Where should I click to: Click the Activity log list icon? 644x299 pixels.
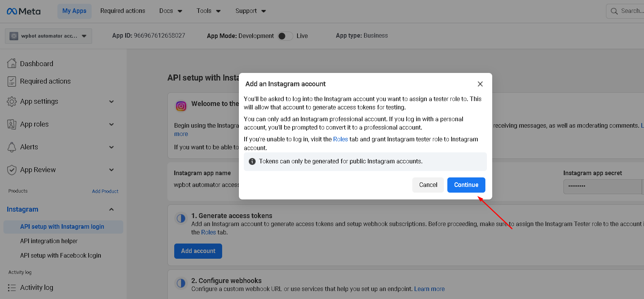point(12,288)
